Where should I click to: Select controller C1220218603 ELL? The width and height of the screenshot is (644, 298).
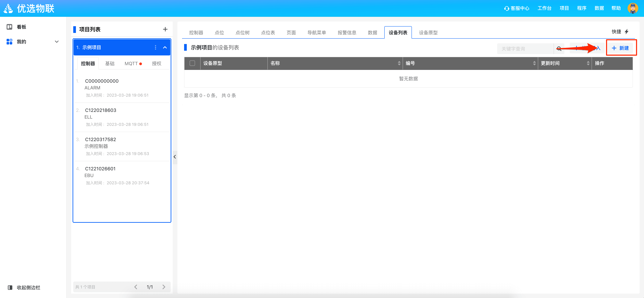[x=122, y=117]
